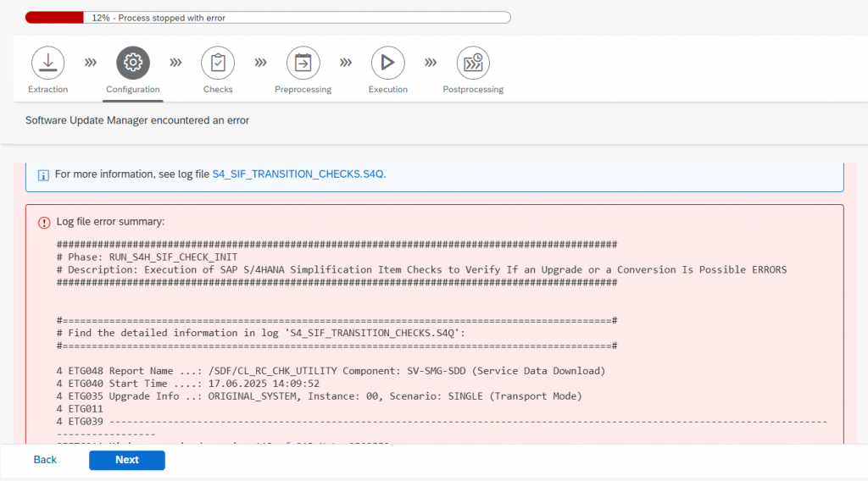Click '# Find the detailed information in log' line

[261, 333]
